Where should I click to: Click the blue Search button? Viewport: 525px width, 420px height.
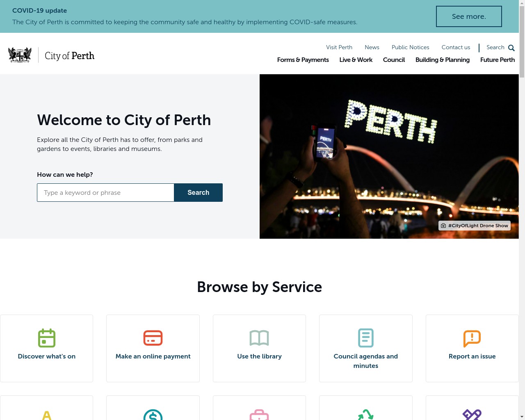pos(199,192)
